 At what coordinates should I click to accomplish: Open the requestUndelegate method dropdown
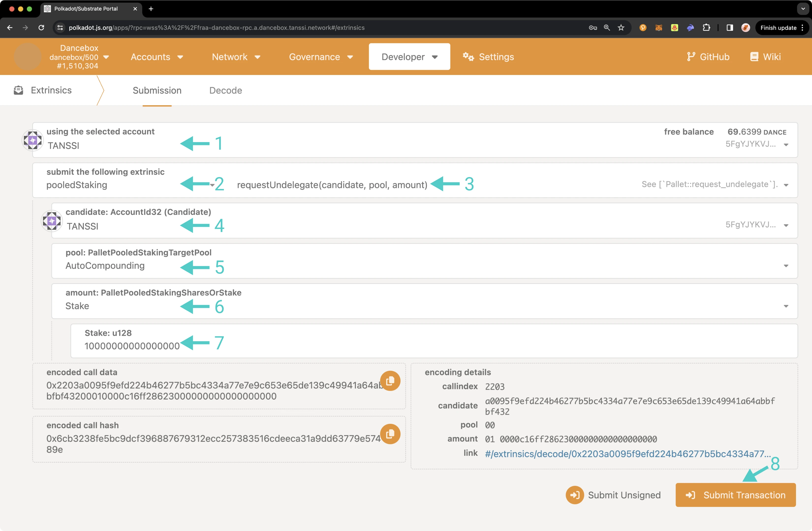[x=786, y=185]
